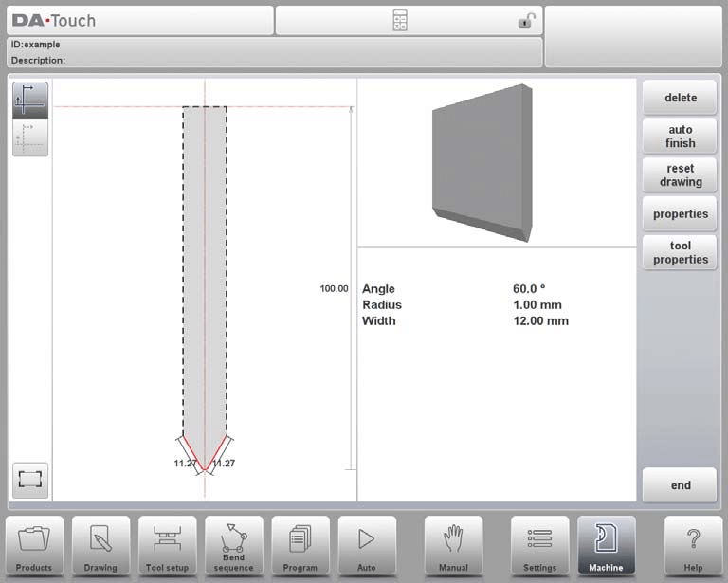Tap the fit-to-screen zoom icon

(30, 480)
